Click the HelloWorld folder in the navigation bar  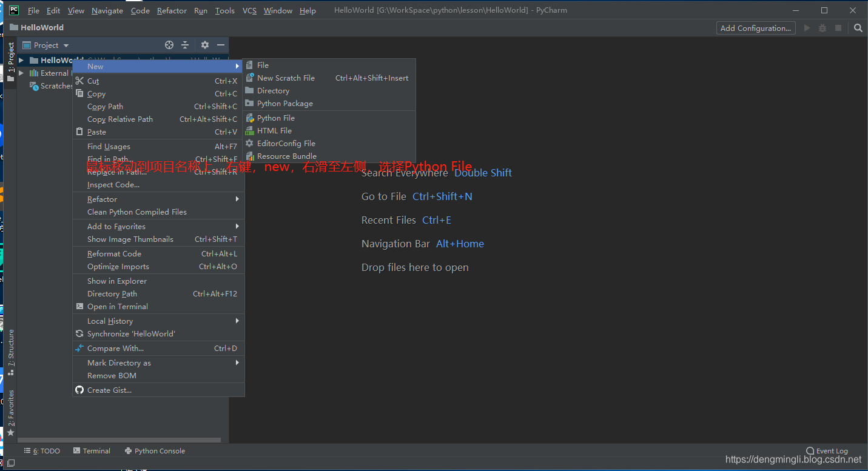pyautogui.click(x=36, y=27)
